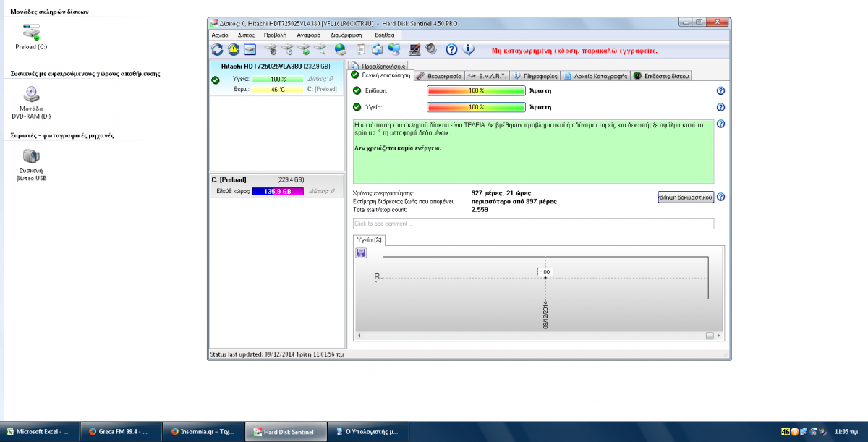Click the 2.559 start/stop count value

point(480,209)
